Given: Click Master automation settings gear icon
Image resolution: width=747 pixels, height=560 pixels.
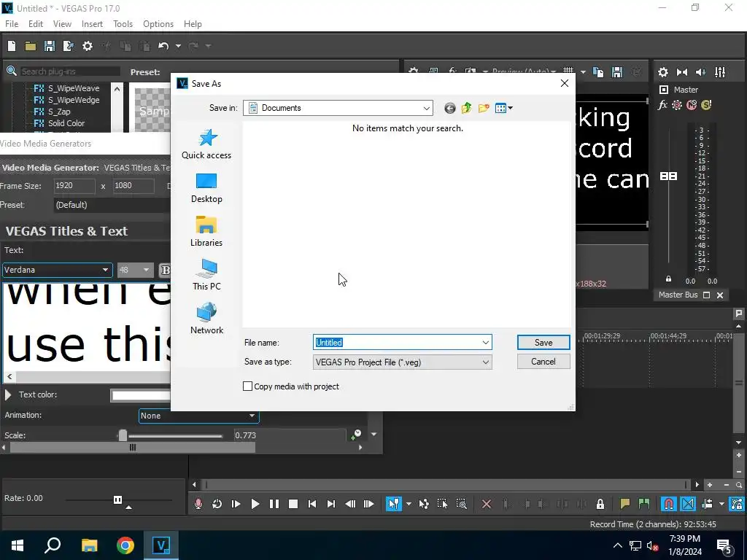Looking at the screenshot, I should point(676,105).
